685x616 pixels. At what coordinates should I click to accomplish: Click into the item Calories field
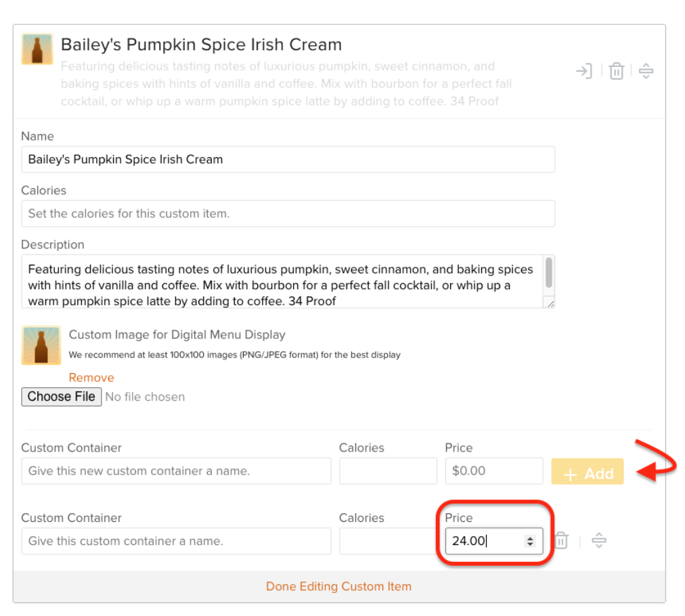click(288, 214)
